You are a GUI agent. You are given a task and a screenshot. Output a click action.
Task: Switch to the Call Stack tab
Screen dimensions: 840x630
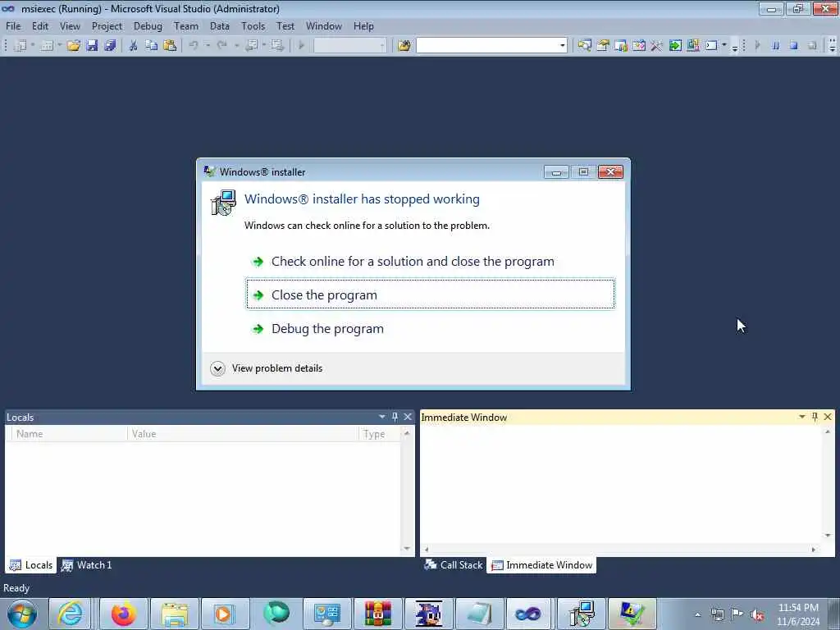tap(454, 565)
